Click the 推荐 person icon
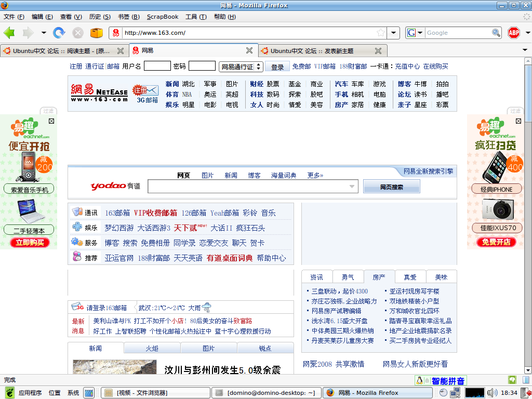The height and width of the screenshot is (399, 532). pyautogui.click(x=77, y=256)
